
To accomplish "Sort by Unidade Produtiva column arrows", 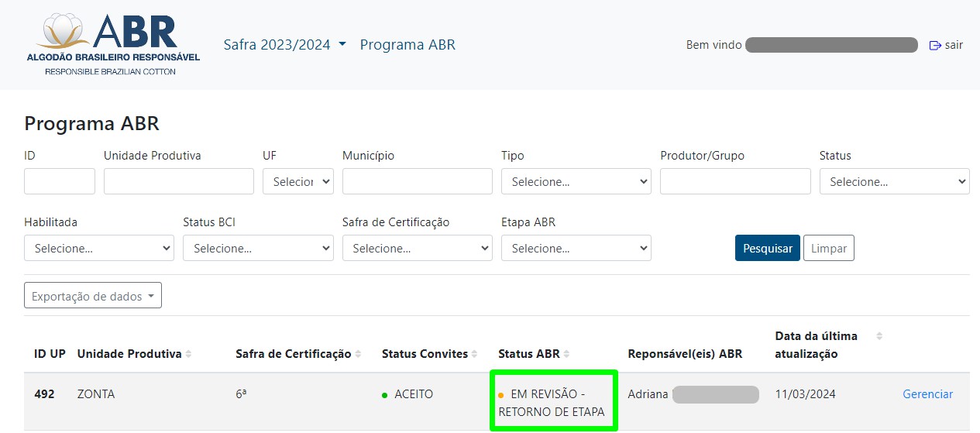I will coord(188,354).
